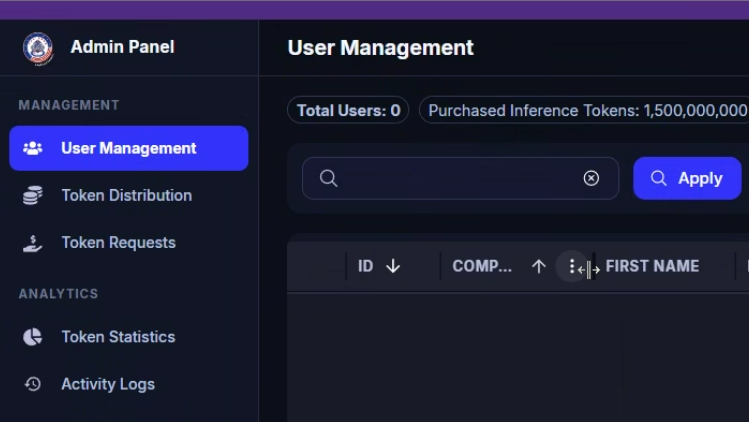Open Token Distribution page
The width and height of the screenshot is (749, 422).
(x=127, y=195)
